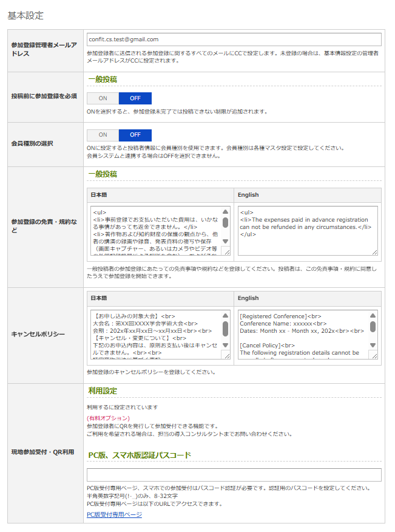Turn ON required registration before submission

point(103,98)
